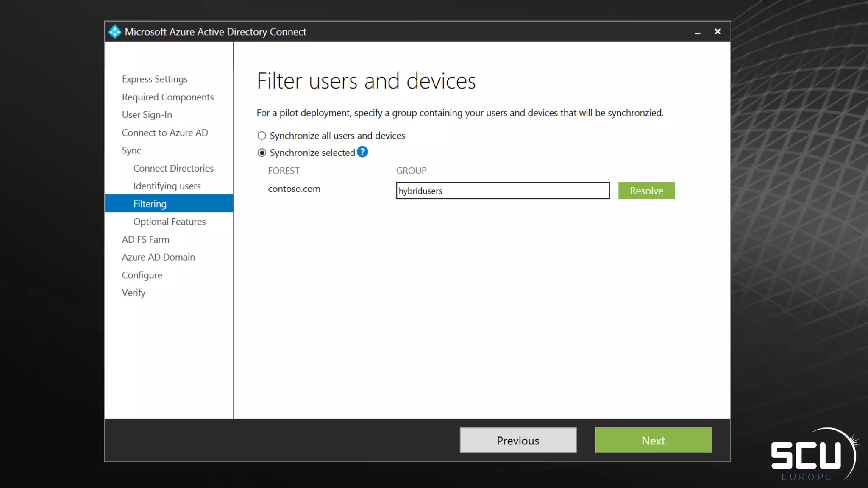Minimize the Azure AD Connect window
The height and width of the screenshot is (488, 868).
coord(697,32)
